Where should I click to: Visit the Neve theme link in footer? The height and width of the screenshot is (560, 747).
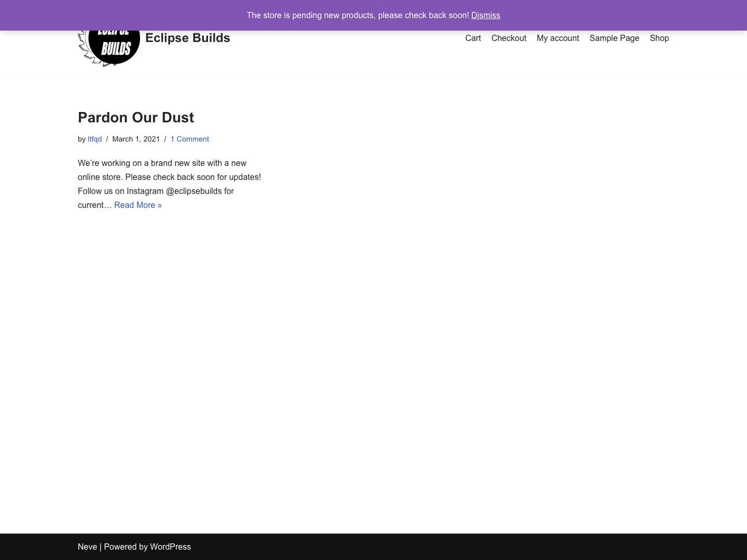[87, 547]
